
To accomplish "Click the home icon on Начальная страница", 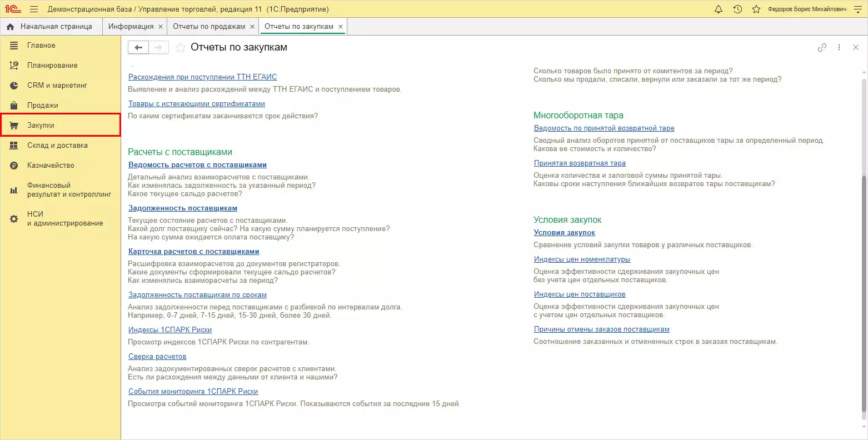I will pyautogui.click(x=10, y=27).
